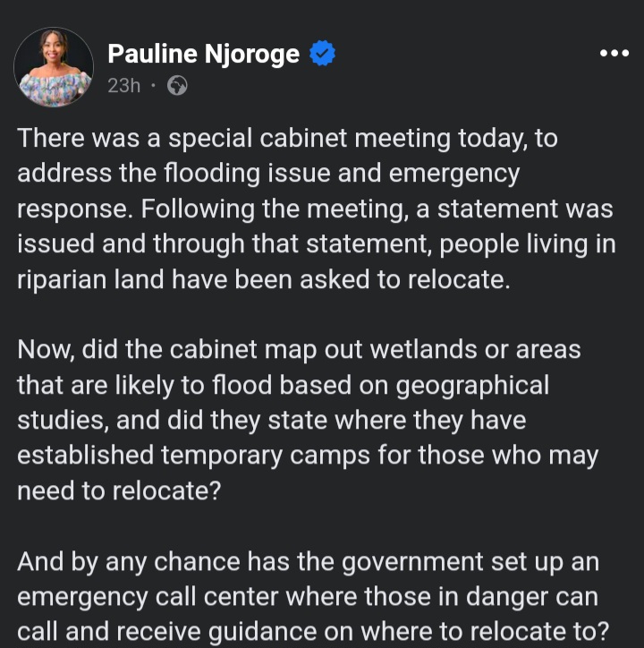This screenshot has height=648, width=644.
Task: Click the line 'that are likely to flood based on'
Action: pos(284,386)
